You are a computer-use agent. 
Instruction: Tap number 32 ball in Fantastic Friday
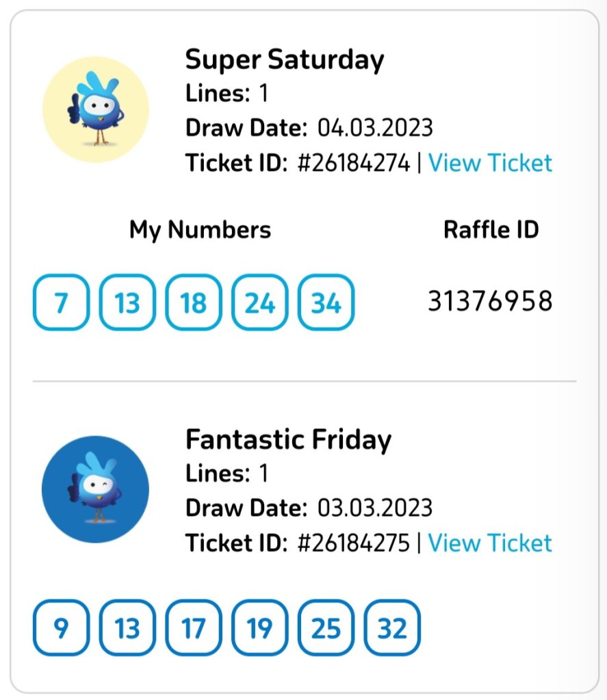point(392,627)
